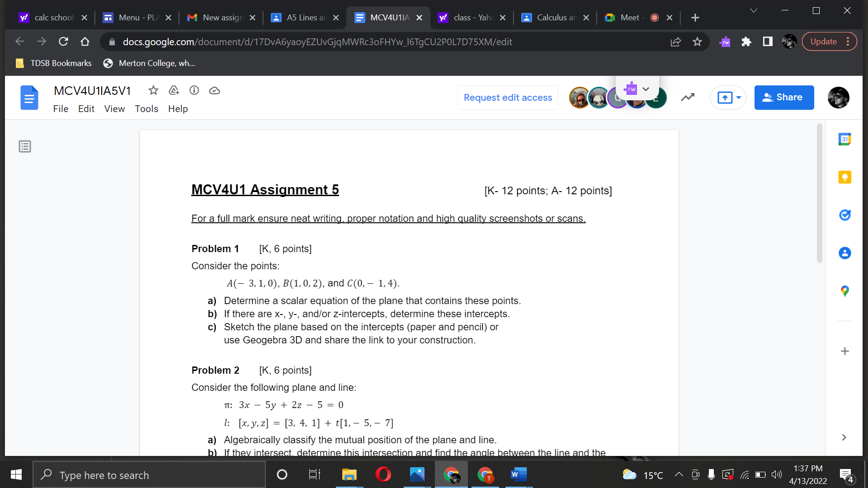Click the purple Read&Write extension icon
Image resolution: width=868 pixels, height=488 pixels.
click(x=725, y=42)
